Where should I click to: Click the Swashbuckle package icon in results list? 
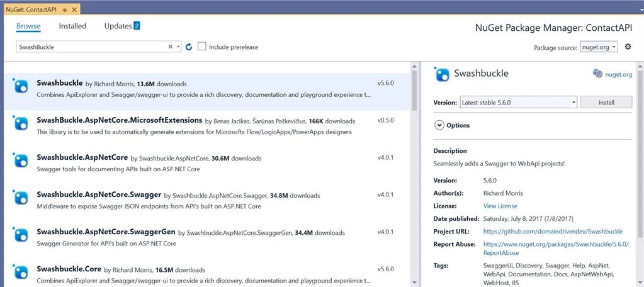point(21,86)
